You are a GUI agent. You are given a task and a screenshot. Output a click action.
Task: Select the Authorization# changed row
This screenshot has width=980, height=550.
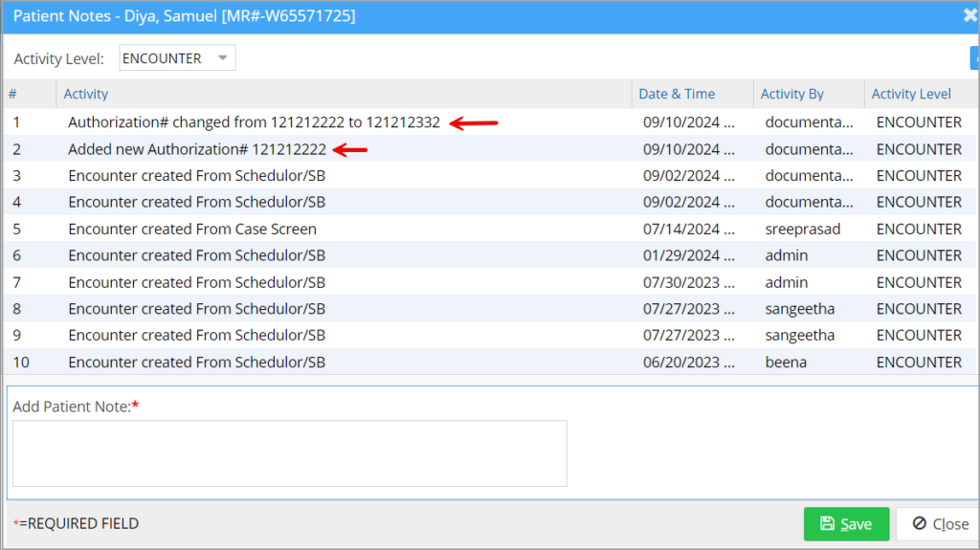(254, 122)
